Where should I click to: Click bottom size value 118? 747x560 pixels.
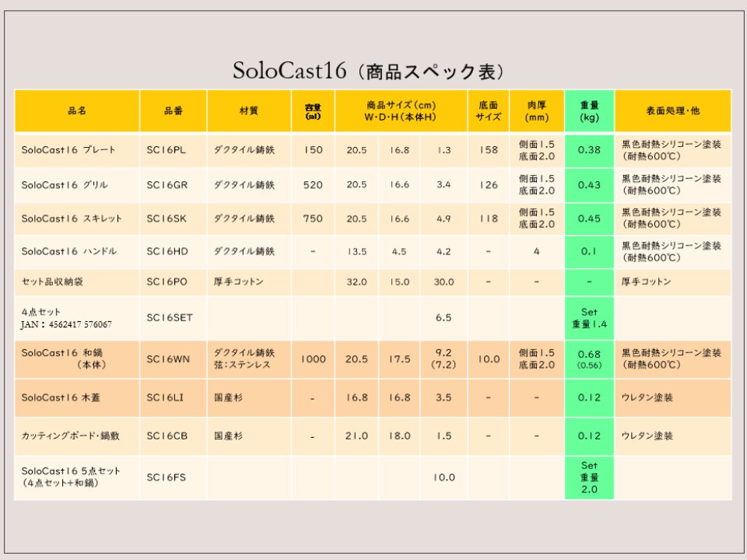pyautogui.click(x=489, y=219)
